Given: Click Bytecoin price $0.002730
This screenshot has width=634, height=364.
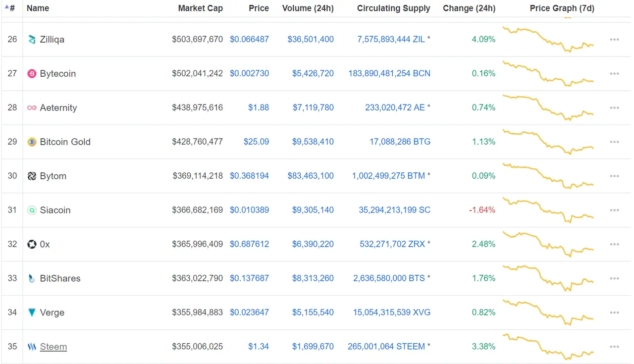Looking at the screenshot, I should pos(250,73).
